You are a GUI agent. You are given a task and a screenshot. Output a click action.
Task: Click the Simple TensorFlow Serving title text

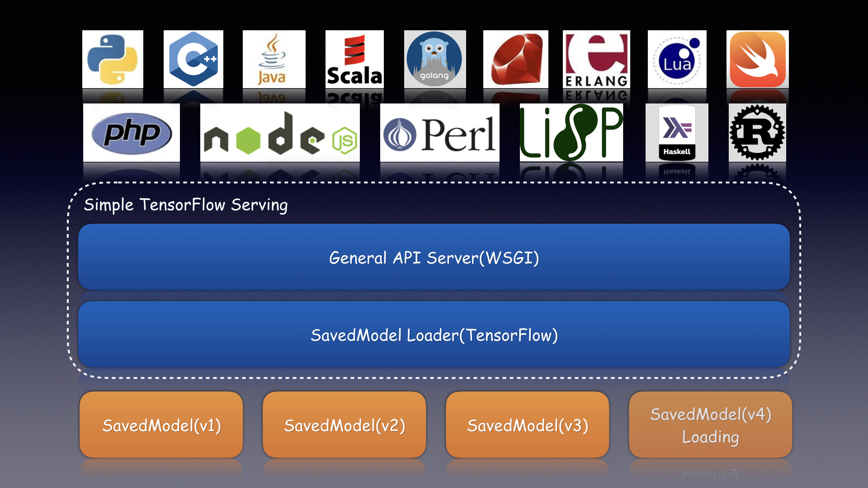186,205
